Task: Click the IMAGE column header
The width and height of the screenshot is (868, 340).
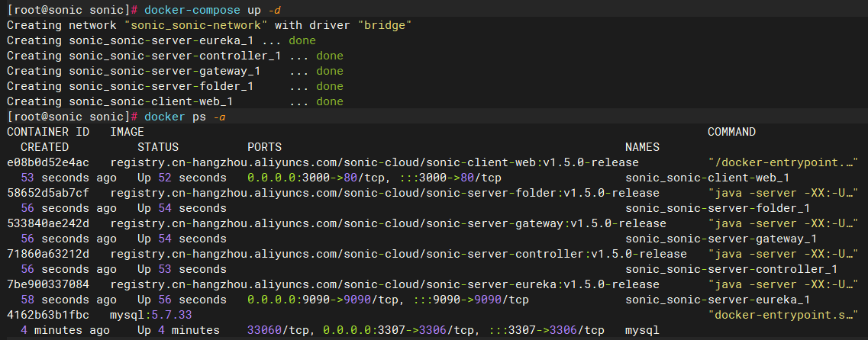Action: pyautogui.click(x=127, y=132)
